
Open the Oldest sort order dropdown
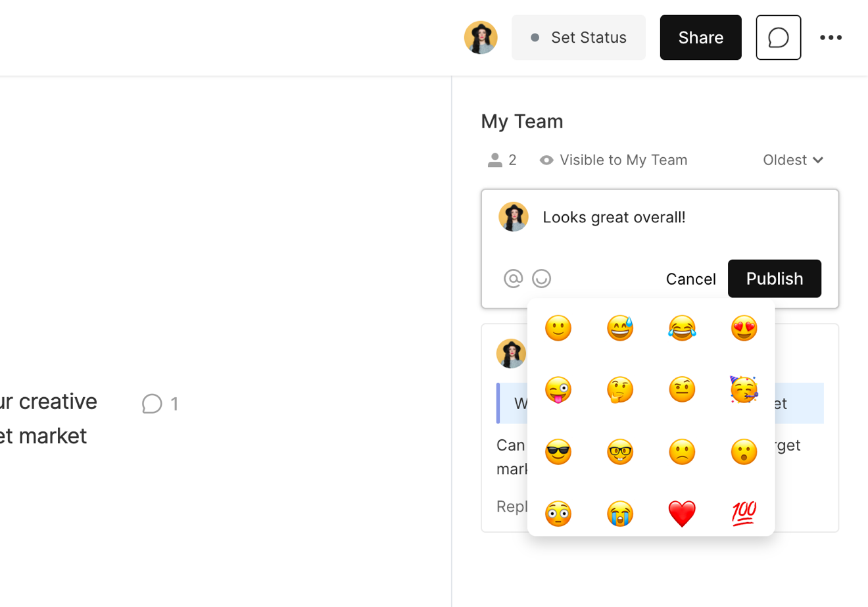[x=792, y=160]
